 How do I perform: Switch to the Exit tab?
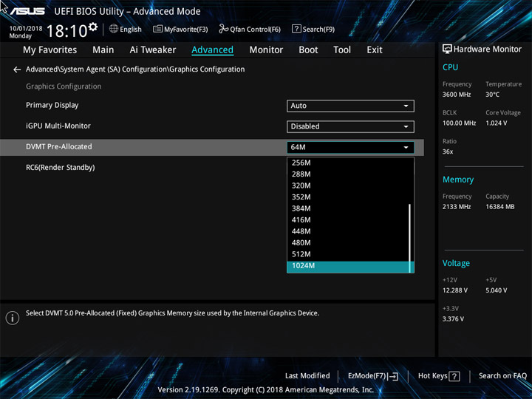(x=374, y=50)
